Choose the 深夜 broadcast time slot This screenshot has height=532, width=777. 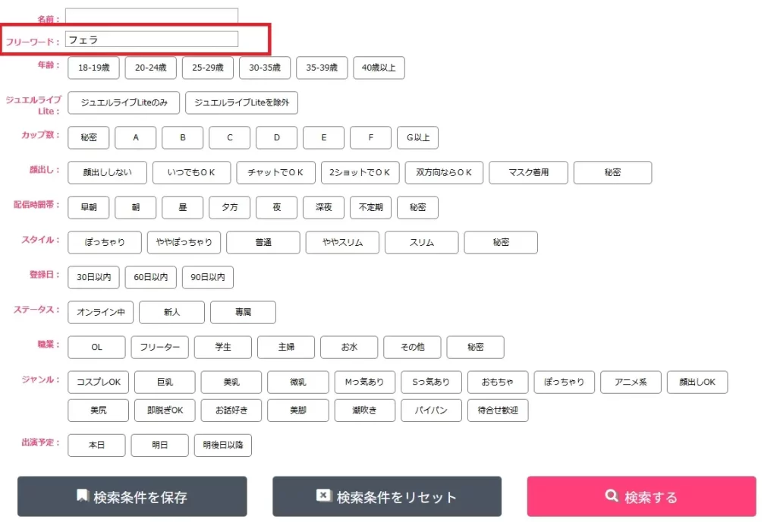(323, 207)
